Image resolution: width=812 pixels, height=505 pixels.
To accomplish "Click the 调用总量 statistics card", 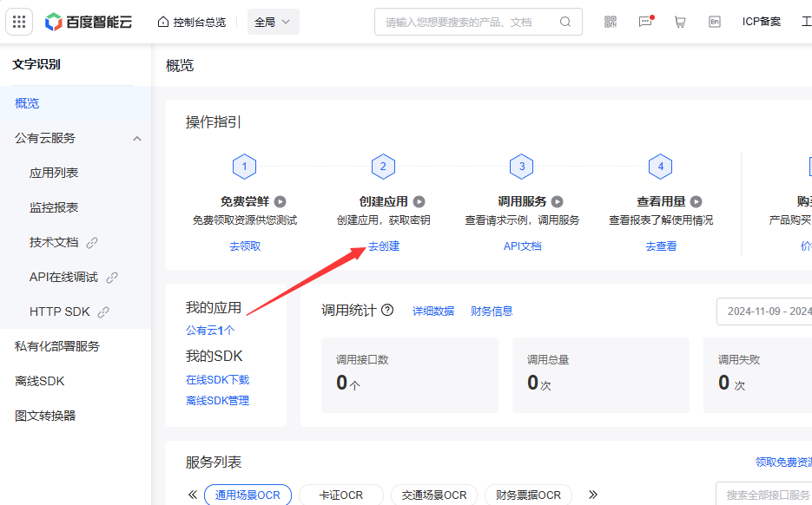I will click(x=601, y=375).
